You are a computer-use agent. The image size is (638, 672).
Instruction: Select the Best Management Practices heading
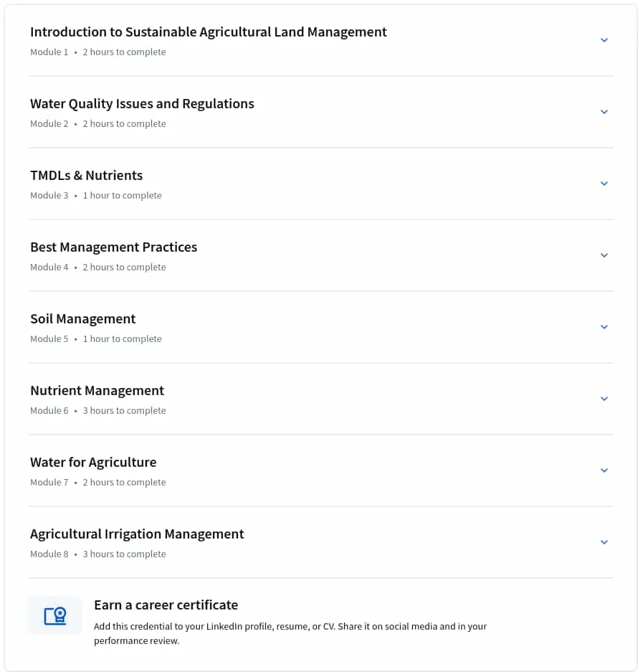113,247
